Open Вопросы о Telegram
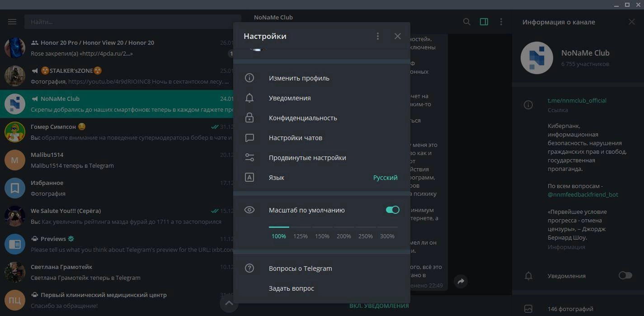The height and width of the screenshot is (316, 644). click(x=322, y=269)
